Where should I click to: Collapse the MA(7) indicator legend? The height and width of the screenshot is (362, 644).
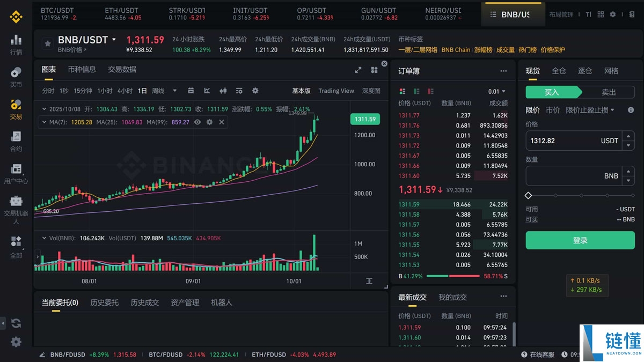point(43,122)
